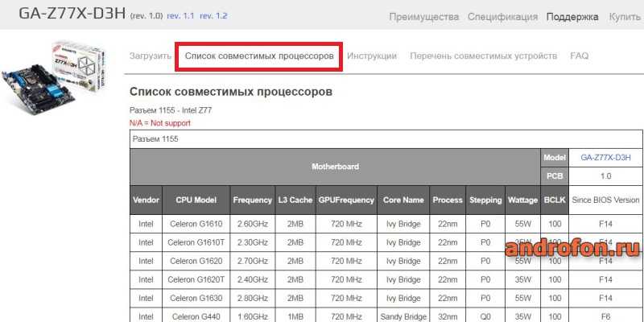Select the Celeron G1610 cell
Screen dimensions: 644x322
click(x=196, y=224)
